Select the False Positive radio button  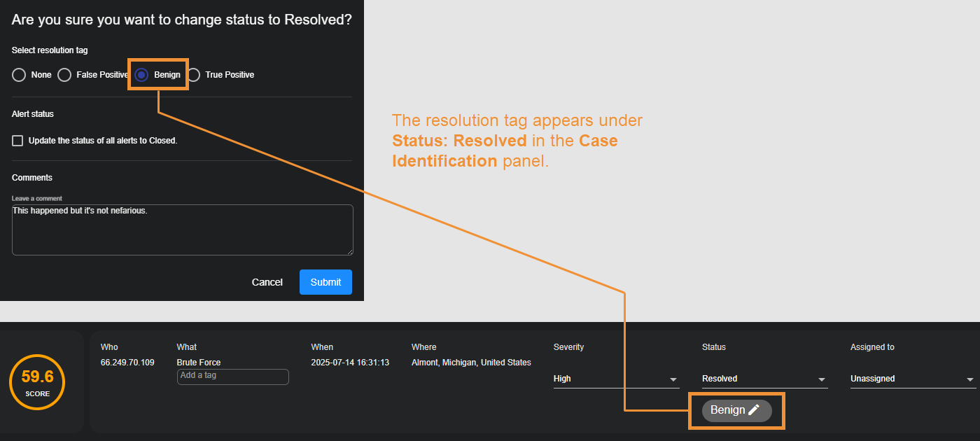pos(64,75)
